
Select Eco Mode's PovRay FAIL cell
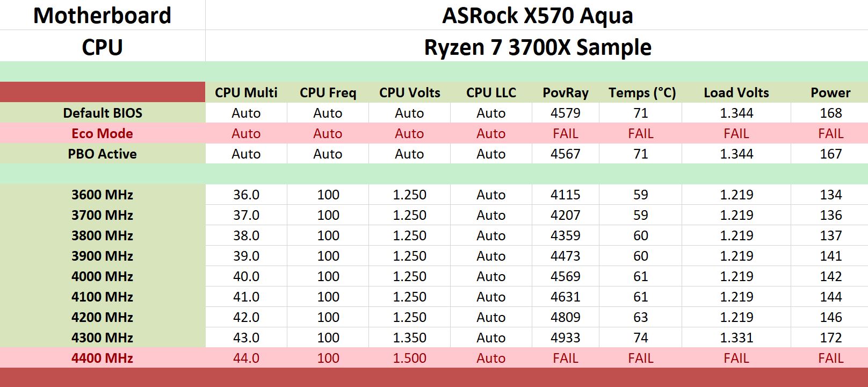click(566, 133)
